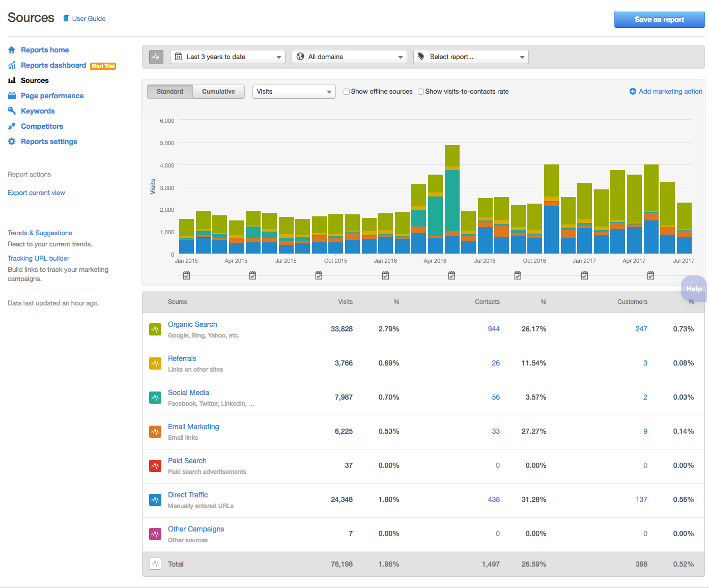Click Export current view
Image resolution: width=709 pixels, height=588 pixels.
tap(36, 192)
